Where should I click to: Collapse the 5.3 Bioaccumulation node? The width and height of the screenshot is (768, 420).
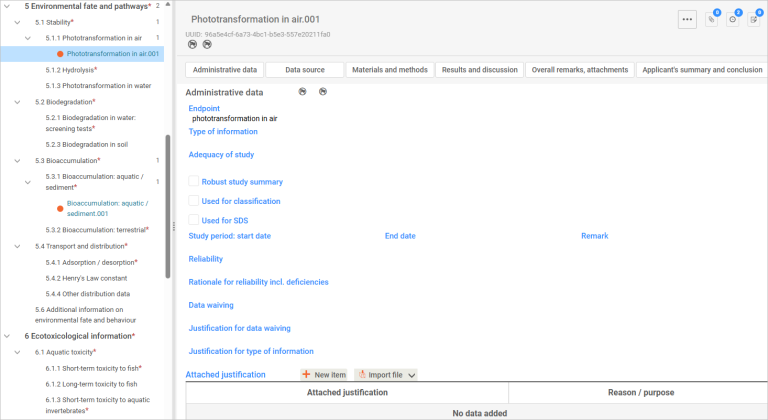[17, 161]
